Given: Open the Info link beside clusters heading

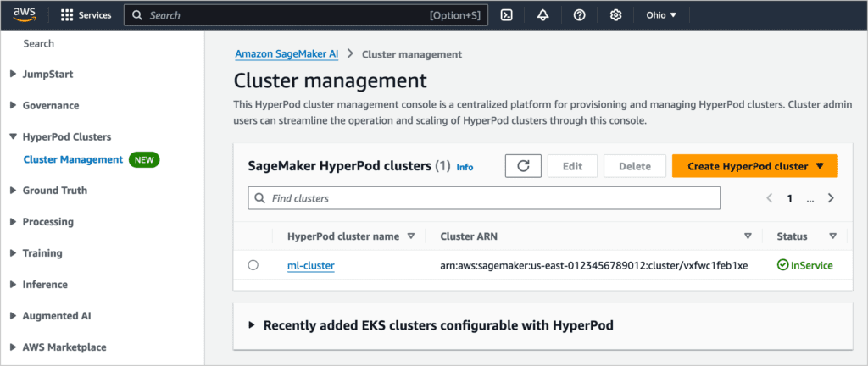Looking at the screenshot, I should click(465, 167).
